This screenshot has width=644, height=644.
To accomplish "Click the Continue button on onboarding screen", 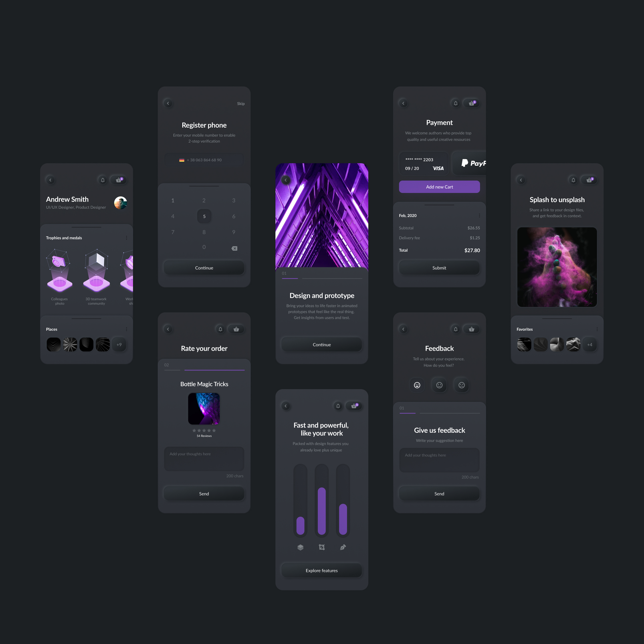I will tap(322, 344).
